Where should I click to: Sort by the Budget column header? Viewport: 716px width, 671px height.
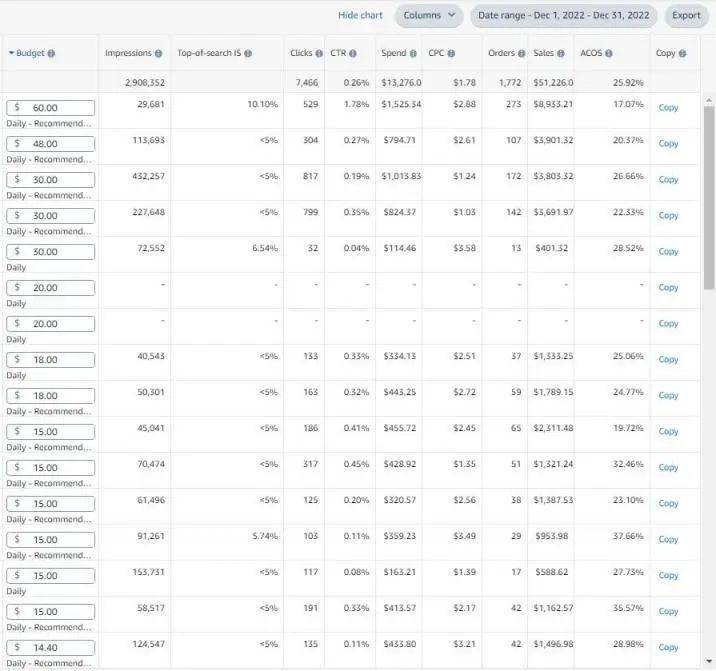click(x=30, y=53)
